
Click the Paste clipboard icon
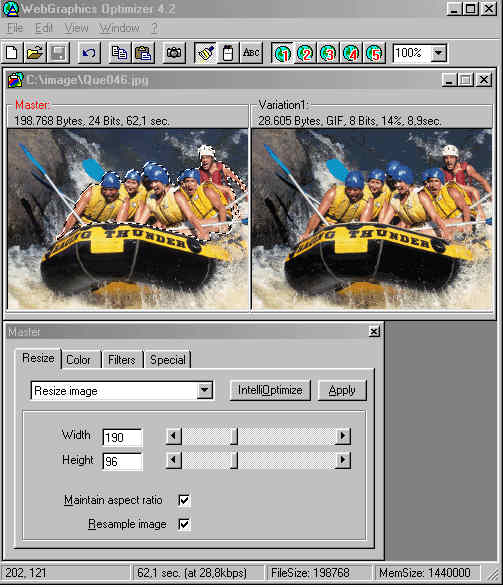tap(143, 53)
